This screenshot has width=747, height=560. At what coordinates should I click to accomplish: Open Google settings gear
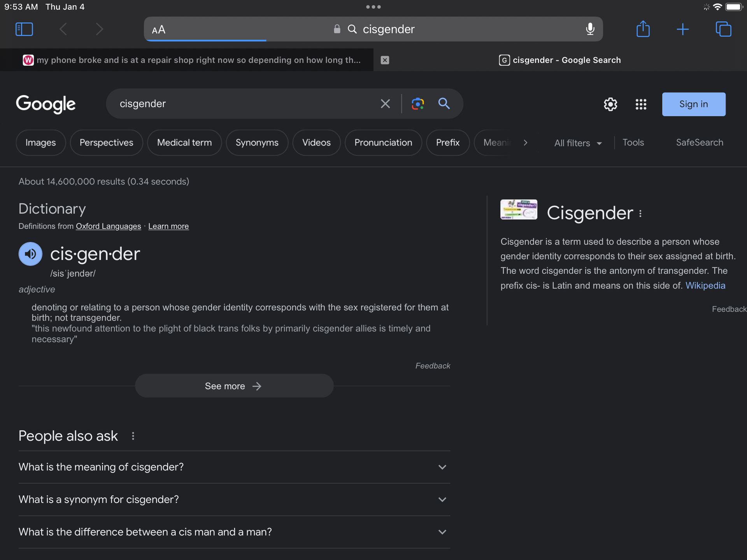tap(610, 104)
